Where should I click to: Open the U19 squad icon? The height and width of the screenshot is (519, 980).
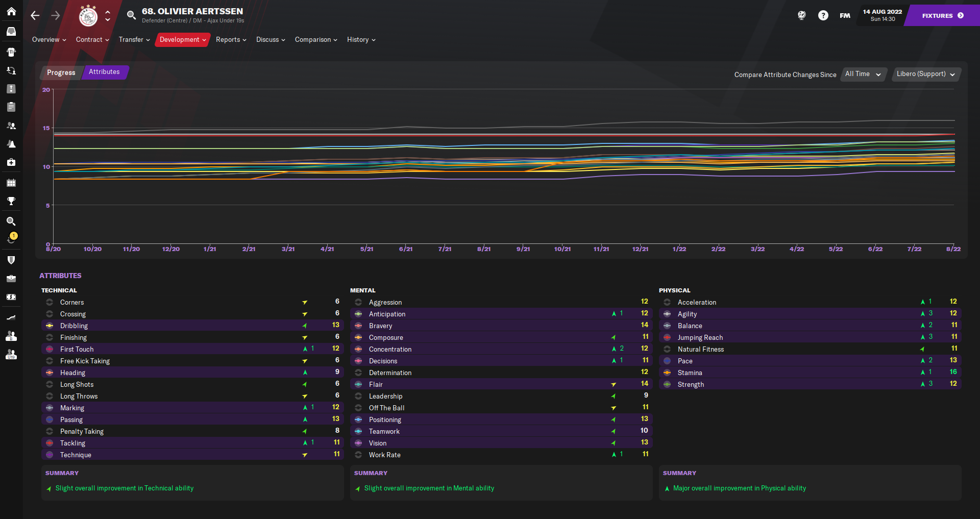[11, 354]
